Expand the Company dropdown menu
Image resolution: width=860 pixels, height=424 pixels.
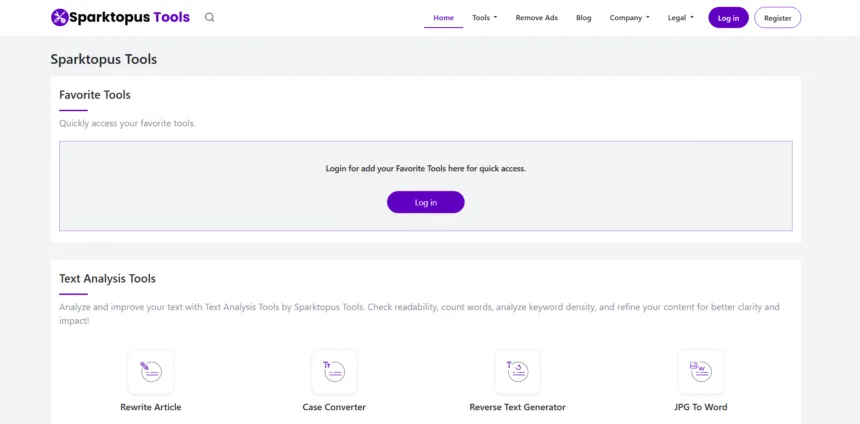(x=629, y=18)
